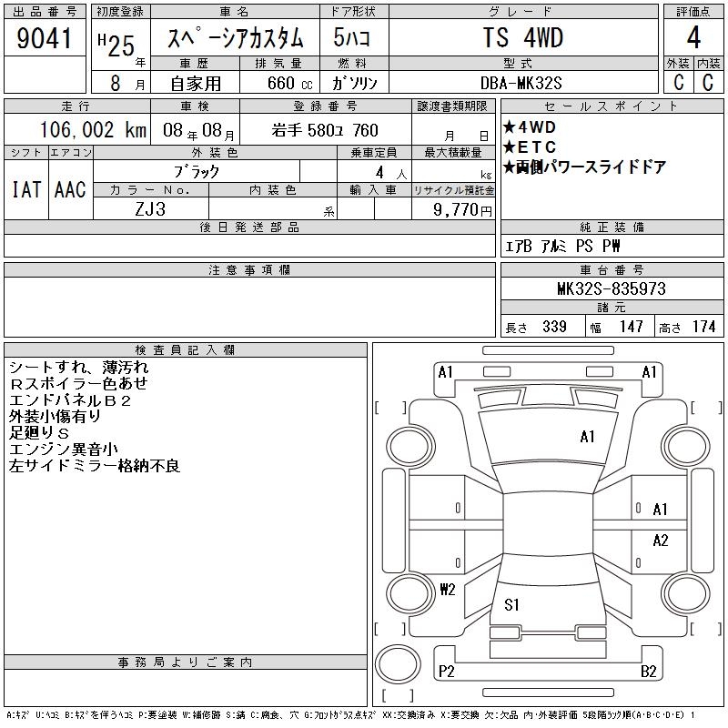The width and height of the screenshot is (728, 728).
Task: Click the B2 mark on rear bumper
Action: tap(649, 672)
